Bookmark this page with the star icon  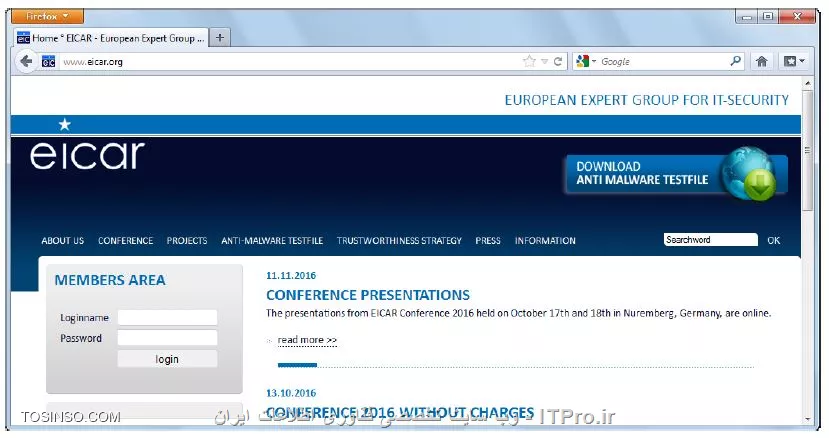point(529,61)
